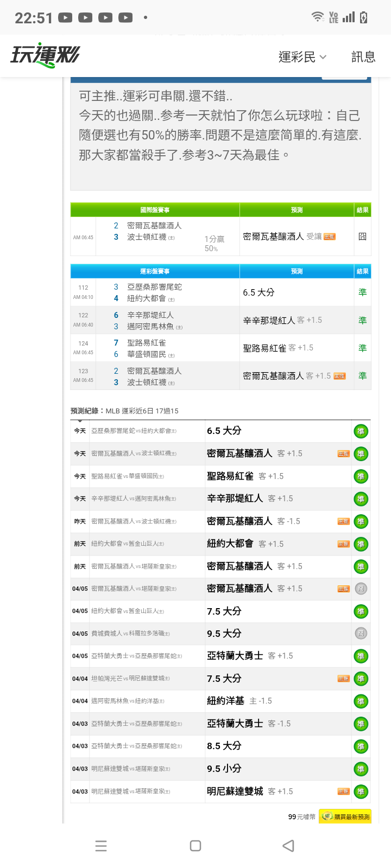
Task: Tap the grey miss icon in 04/05 密爾瓦基釀酒人 row
Action: (361, 589)
